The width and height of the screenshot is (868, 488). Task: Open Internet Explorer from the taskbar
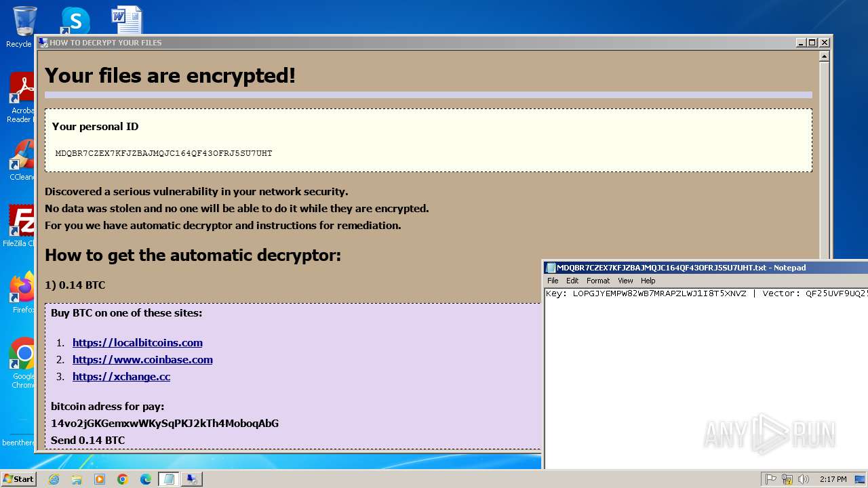(x=54, y=479)
